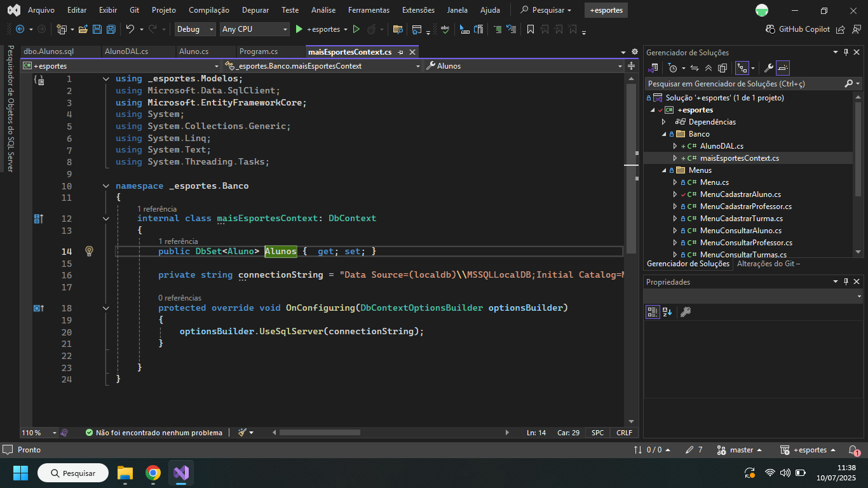Viewport: 868px width, 488px height.
Task: Open Google Chrome from the taskbar
Action: coord(153,473)
